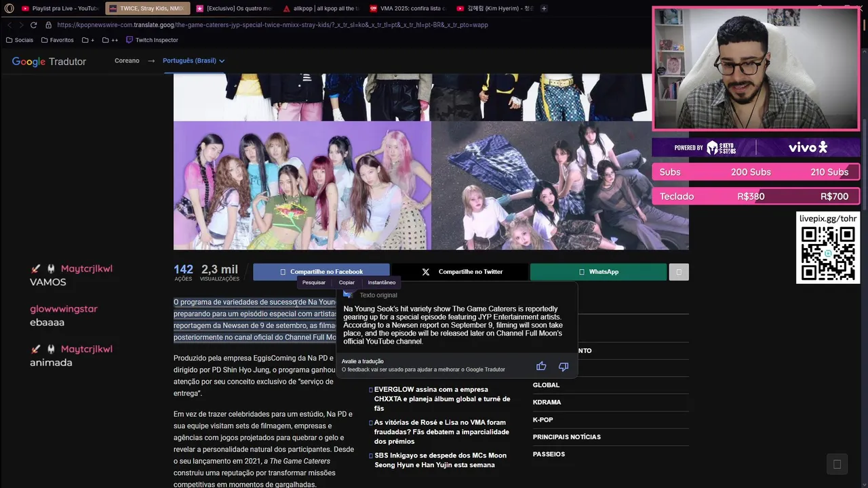Rate the translation with thumbs up
This screenshot has height=488, width=868.
541,366
